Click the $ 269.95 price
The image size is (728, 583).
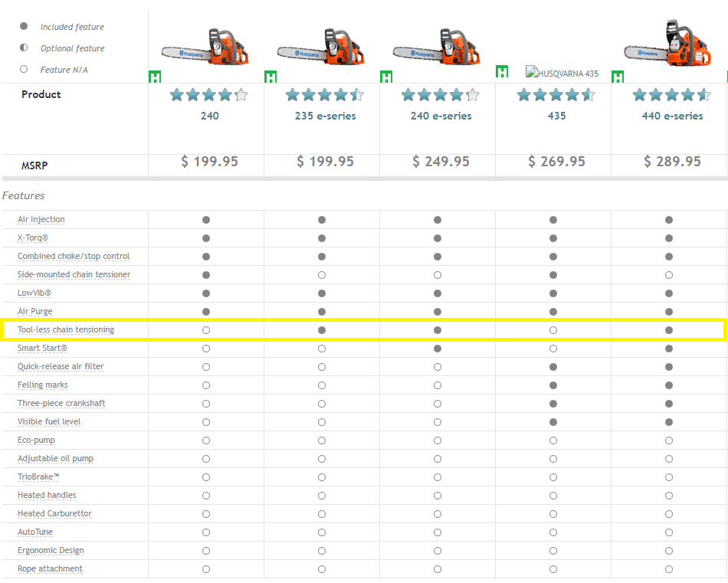tap(556, 162)
